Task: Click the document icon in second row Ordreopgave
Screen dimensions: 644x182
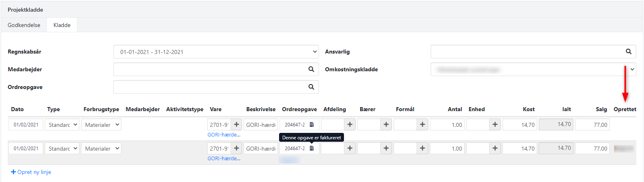Action: (312, 149)
